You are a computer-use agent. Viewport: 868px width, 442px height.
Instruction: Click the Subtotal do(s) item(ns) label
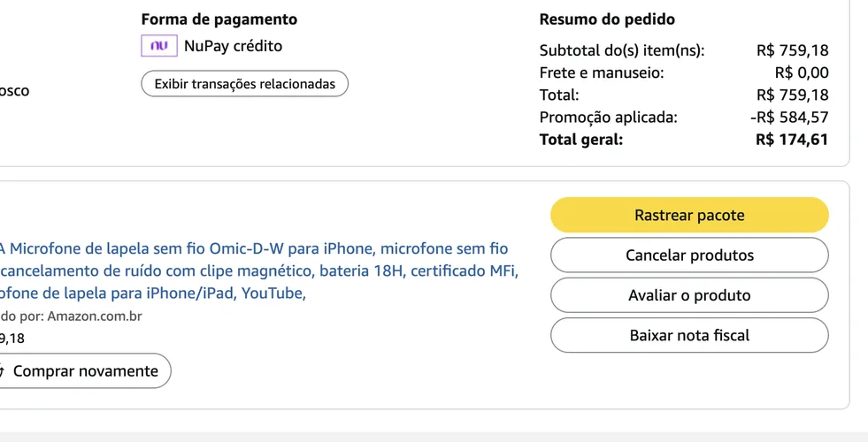click(622, 51)
